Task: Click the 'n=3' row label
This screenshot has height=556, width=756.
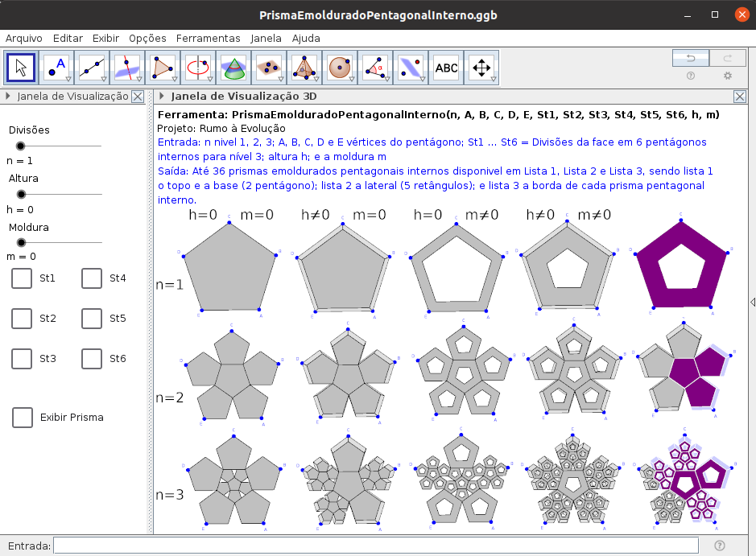Action: tap(170, 495)
